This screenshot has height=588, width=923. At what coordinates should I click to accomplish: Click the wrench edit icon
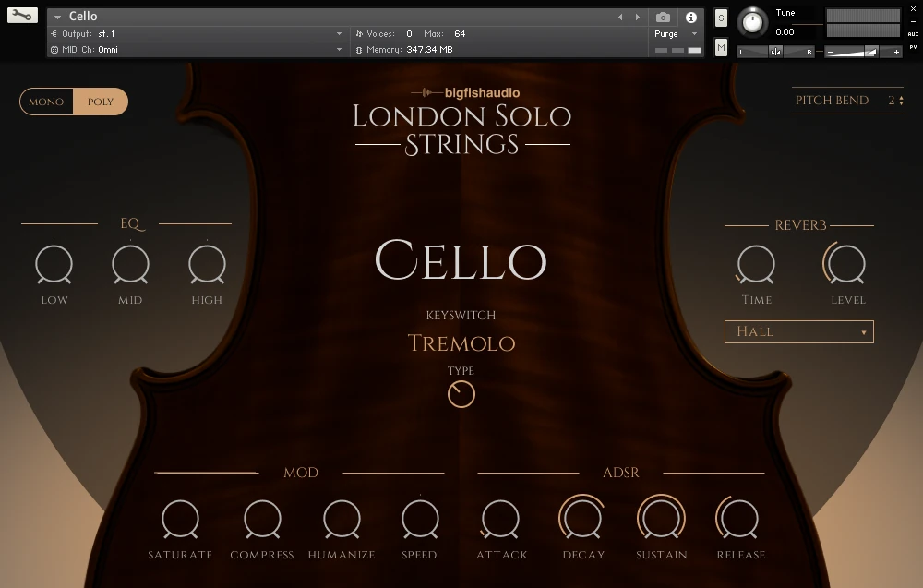(22, 16)
